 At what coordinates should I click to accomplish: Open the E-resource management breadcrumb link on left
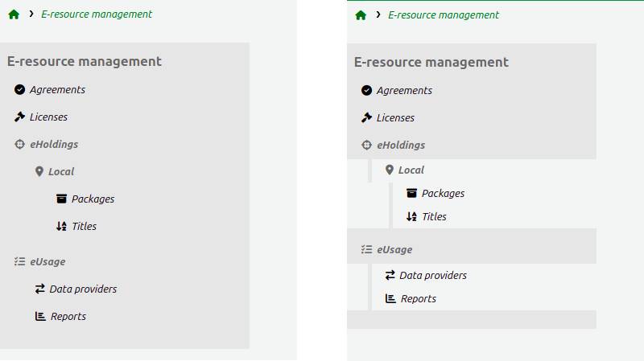tap(97, 14)
